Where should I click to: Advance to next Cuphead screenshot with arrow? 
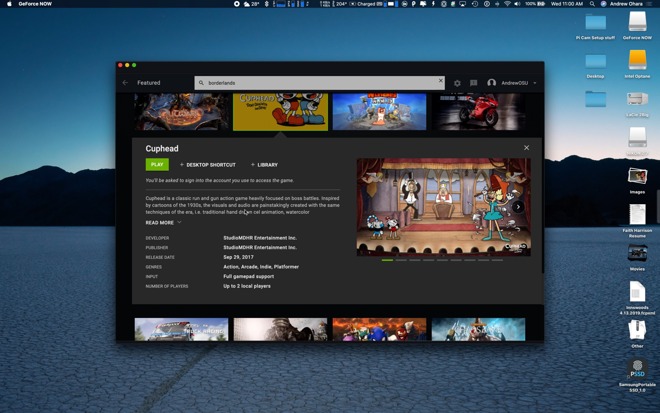tap(518, 207)
